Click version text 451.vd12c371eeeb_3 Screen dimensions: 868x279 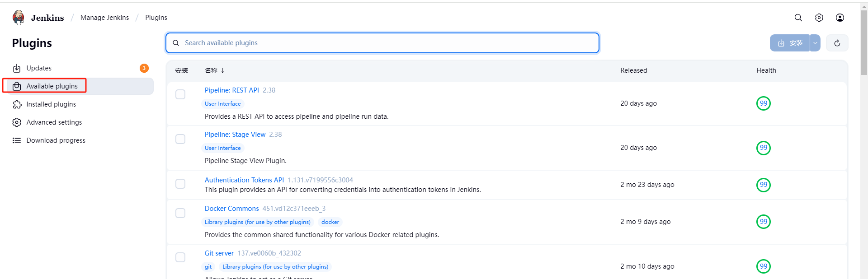(x=294, y=209)
